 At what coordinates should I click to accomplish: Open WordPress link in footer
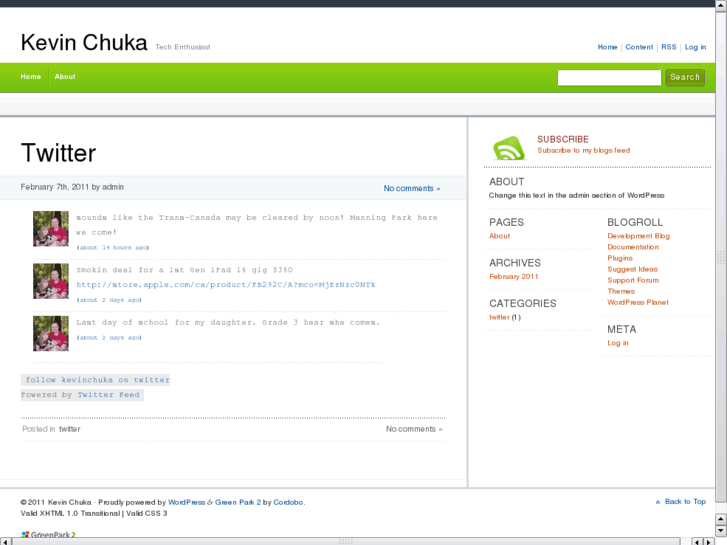186,502
